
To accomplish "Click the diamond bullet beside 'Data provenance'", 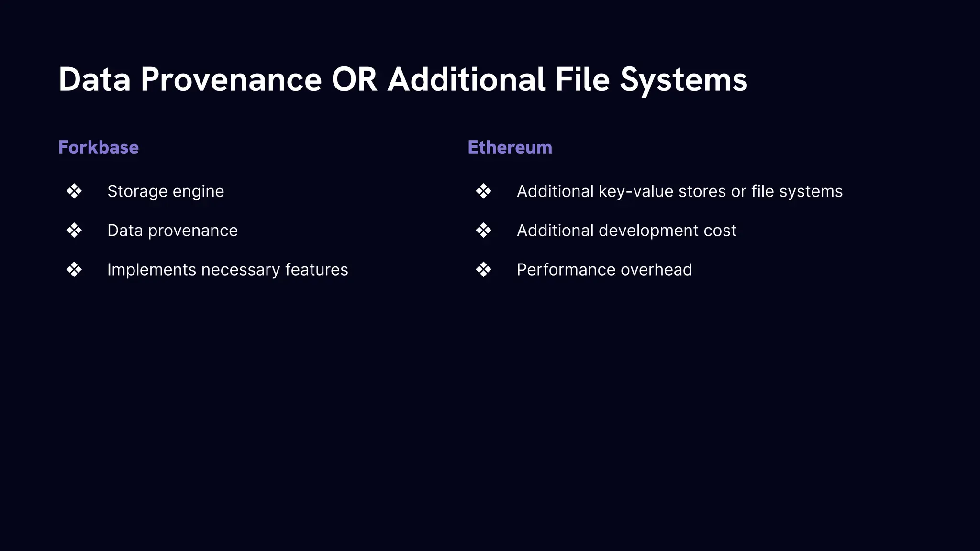I will coord(74,231).
